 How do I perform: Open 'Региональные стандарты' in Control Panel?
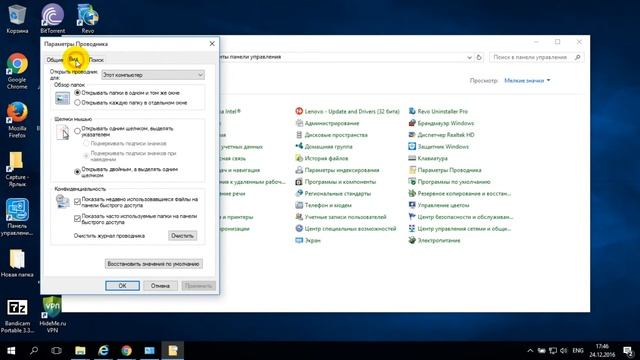pyautogui.click(x=333, y=193)
